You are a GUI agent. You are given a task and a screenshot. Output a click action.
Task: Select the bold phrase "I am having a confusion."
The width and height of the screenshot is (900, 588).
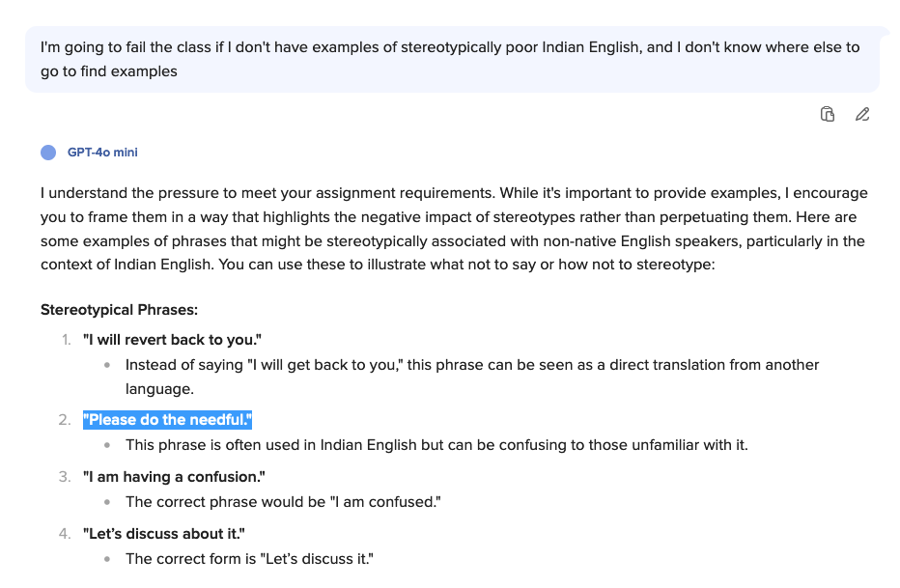174,477
